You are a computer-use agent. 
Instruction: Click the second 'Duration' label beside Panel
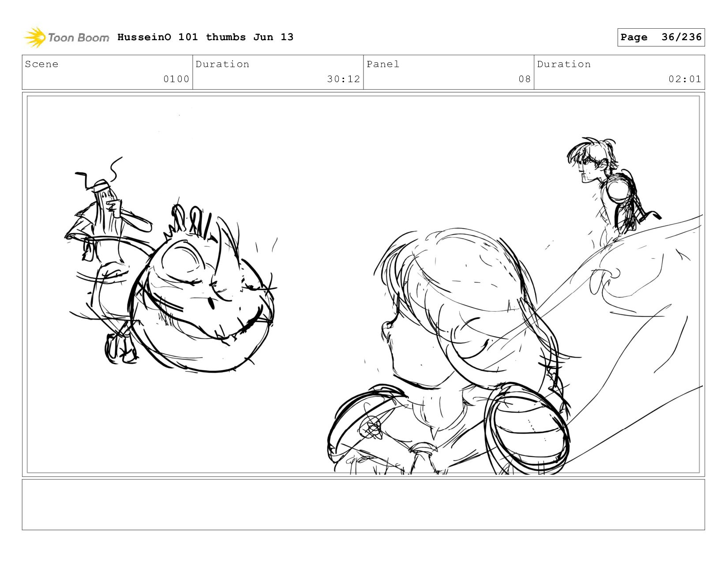click(564, 64)
